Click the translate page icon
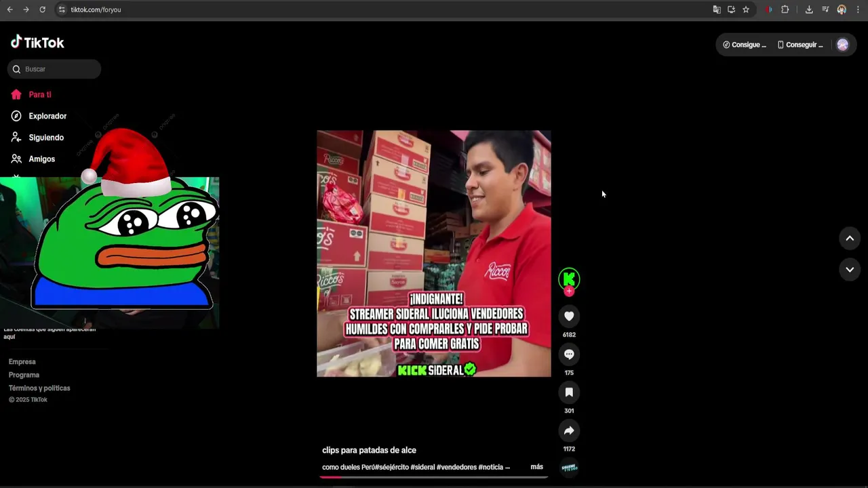 [x=717, y=9]
